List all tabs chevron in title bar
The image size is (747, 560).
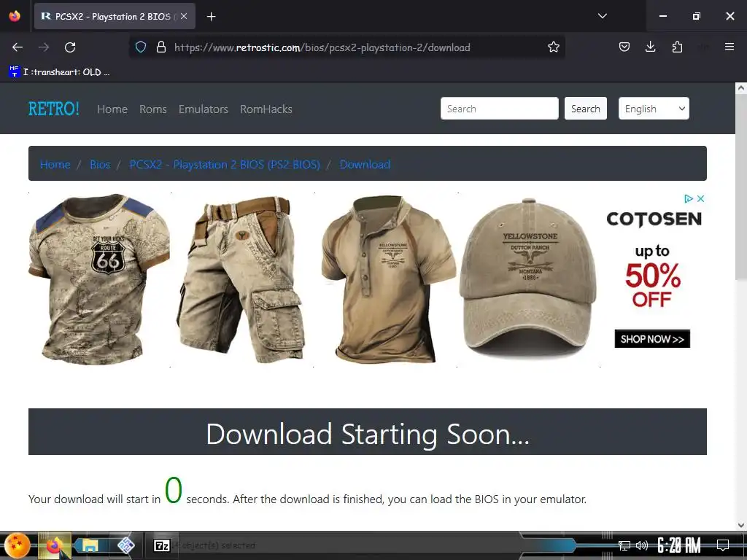(x=602, y=16)
